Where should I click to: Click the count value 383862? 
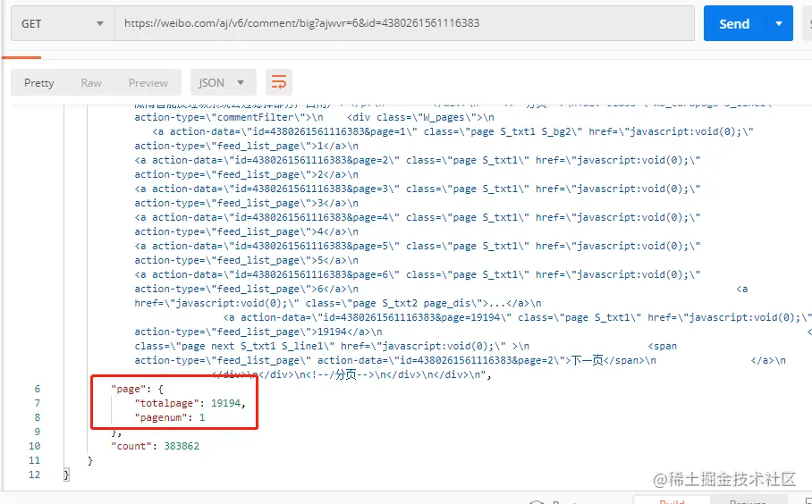(182, 446)
